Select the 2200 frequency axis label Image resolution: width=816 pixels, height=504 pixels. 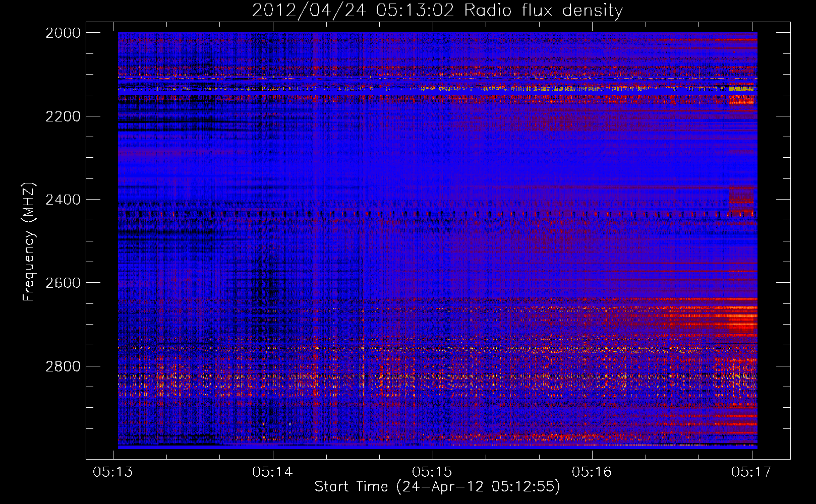click(x=63, y=116)
